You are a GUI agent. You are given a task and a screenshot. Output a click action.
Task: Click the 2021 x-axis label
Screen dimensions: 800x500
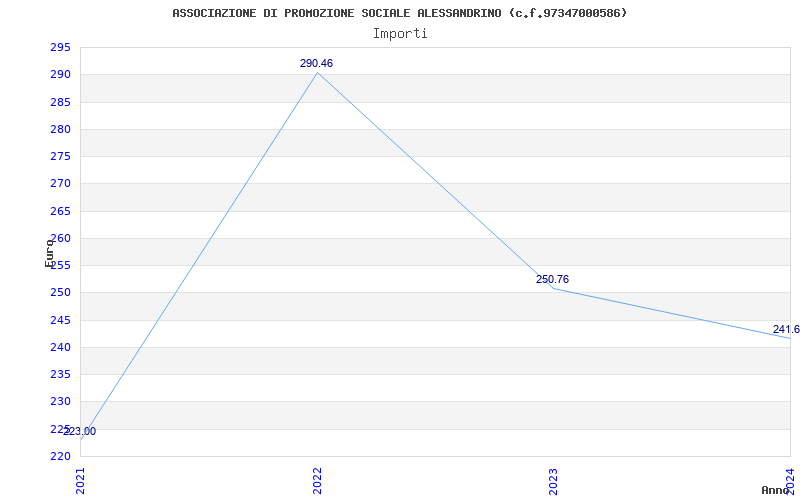tap(81, 482)
